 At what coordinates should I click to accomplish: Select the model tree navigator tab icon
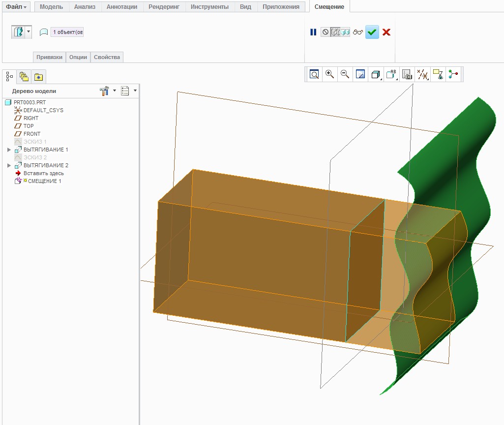click(x=9, y=77)
